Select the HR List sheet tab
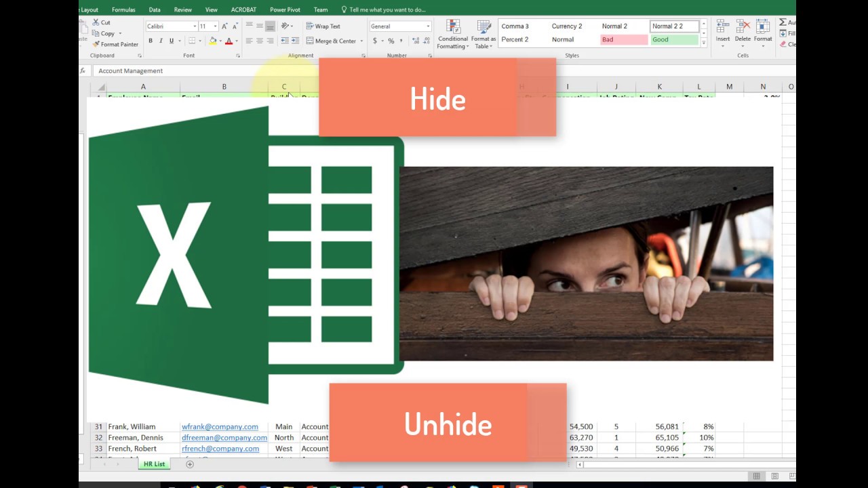Viewport: 868px width, 488px height. (x=154, y=464)
